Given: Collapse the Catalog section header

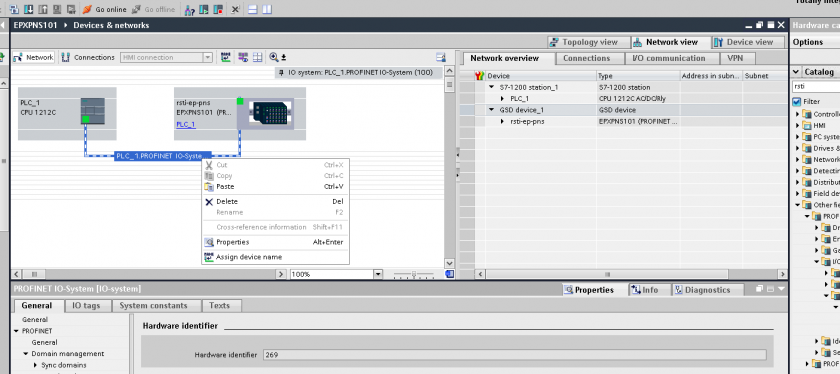Looking at the screenshot, I should [x=797, y=72].
